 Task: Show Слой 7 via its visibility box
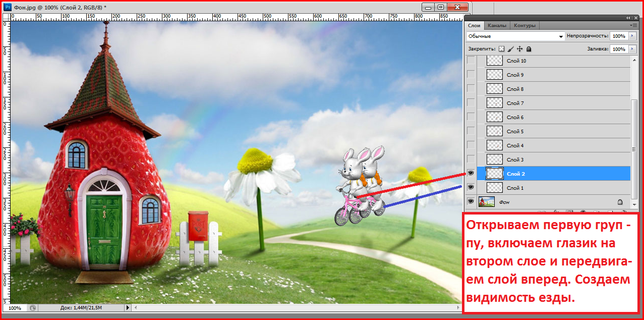(x=471, y=103)
